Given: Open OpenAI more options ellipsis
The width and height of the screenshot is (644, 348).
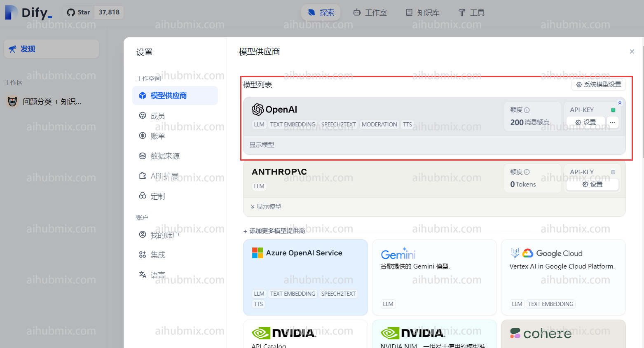Looking at the screenshot, I should 613,122.
